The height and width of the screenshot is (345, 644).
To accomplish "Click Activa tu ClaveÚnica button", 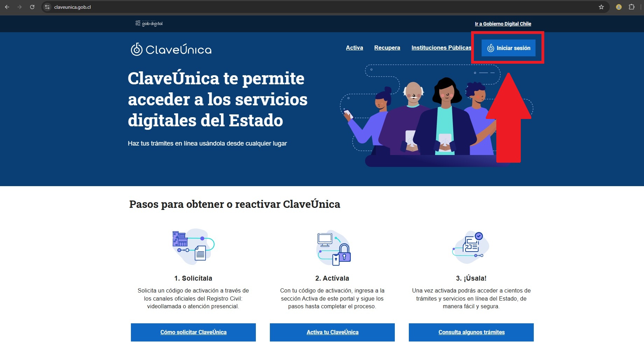I will coord(332,332).
